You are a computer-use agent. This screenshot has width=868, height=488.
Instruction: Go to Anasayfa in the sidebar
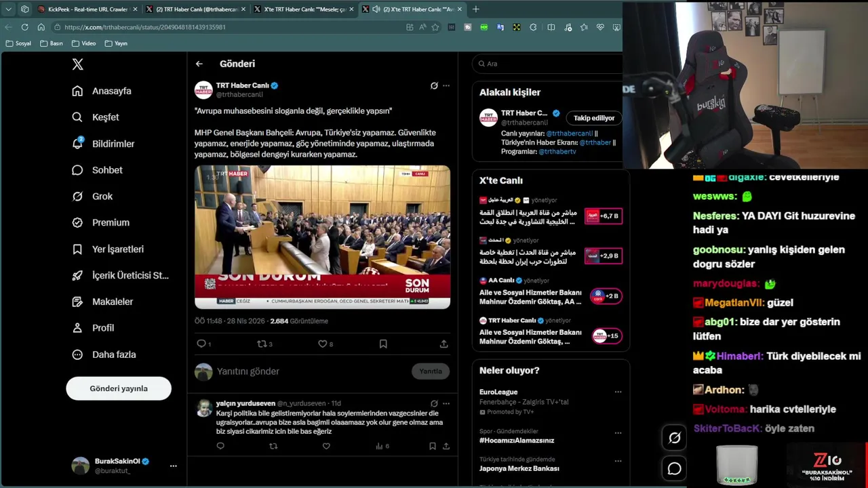click(x=102, y=91)
